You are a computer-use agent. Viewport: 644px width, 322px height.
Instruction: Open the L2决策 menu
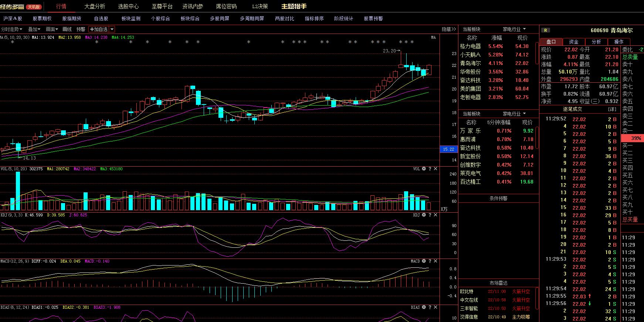[260, 6]
